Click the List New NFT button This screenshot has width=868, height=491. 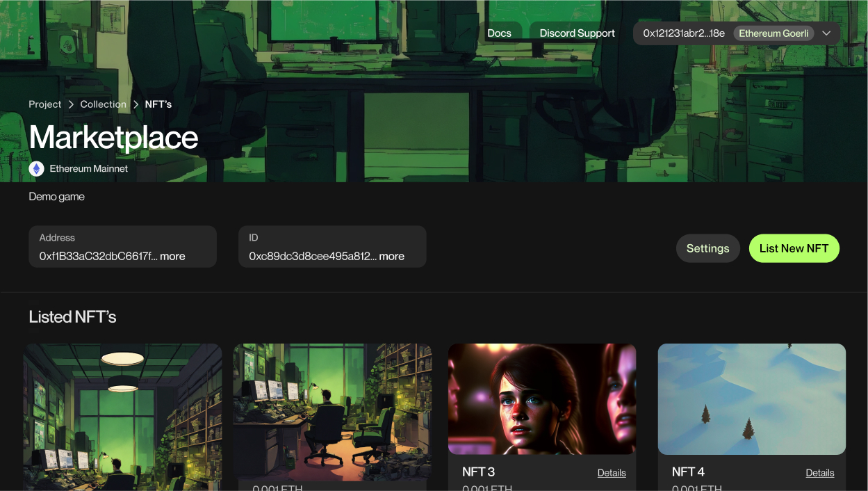pyautogui.click(x=794, y=248)
